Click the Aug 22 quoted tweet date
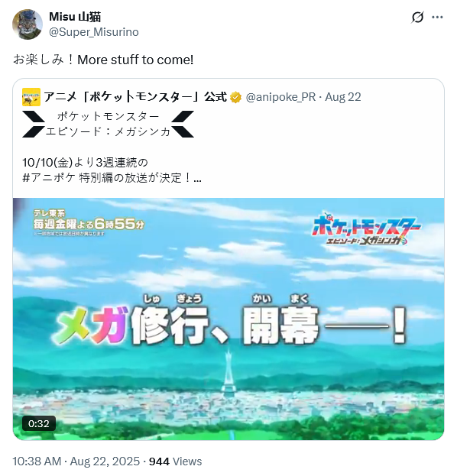457x476 pixels. coord(343,97)
